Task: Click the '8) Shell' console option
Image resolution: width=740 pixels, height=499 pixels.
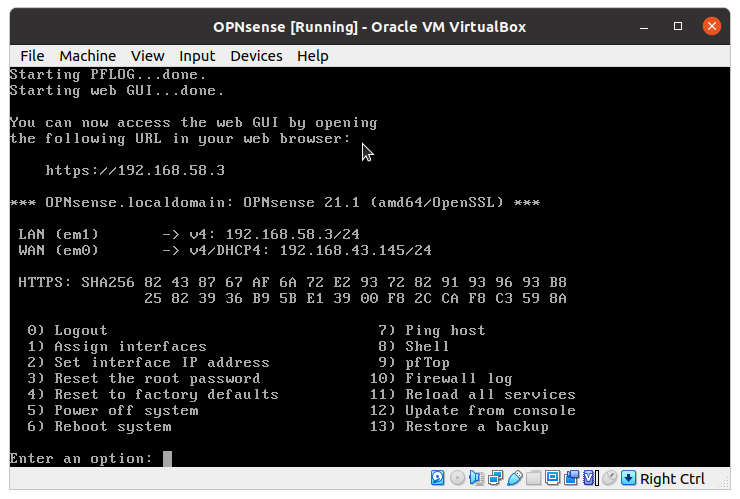Action: (413, 347)
